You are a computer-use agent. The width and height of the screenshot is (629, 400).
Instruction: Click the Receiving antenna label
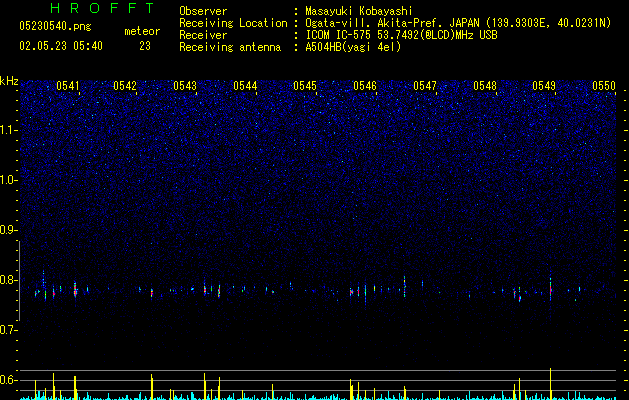pos(230,47)
